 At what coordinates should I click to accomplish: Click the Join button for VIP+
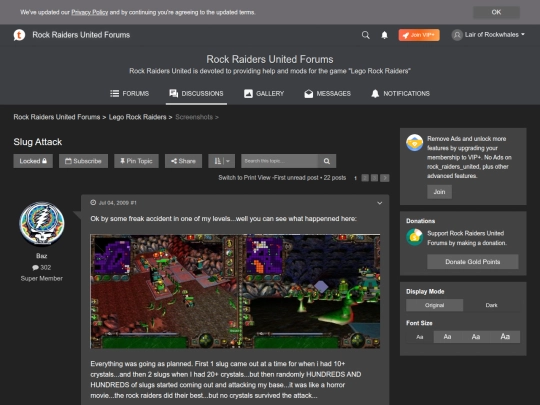pos(439,192)
